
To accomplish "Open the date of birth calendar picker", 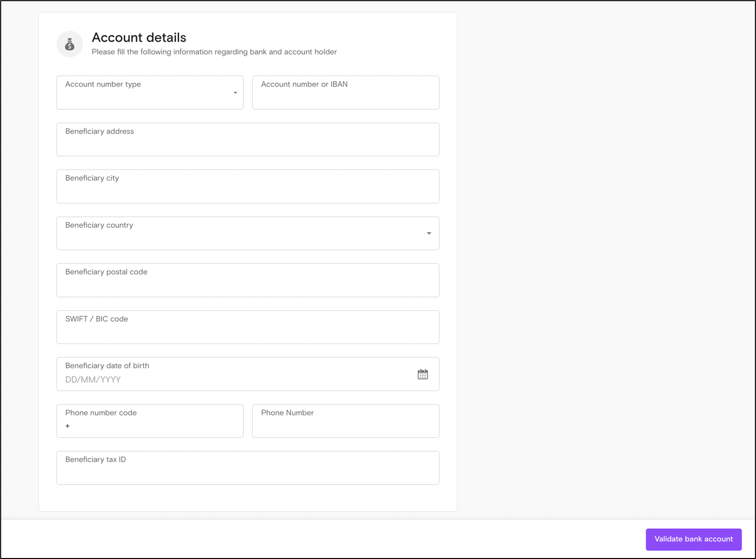I will coord(423,374).
